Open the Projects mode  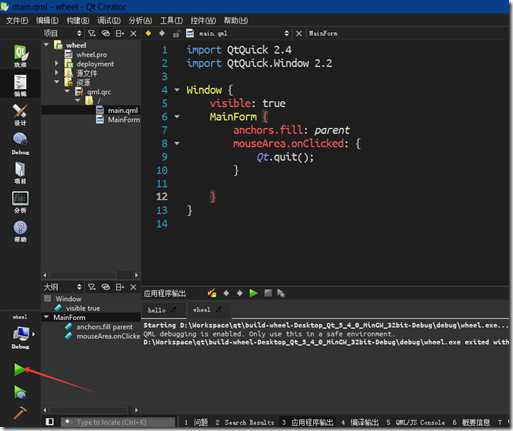(20, 173)
